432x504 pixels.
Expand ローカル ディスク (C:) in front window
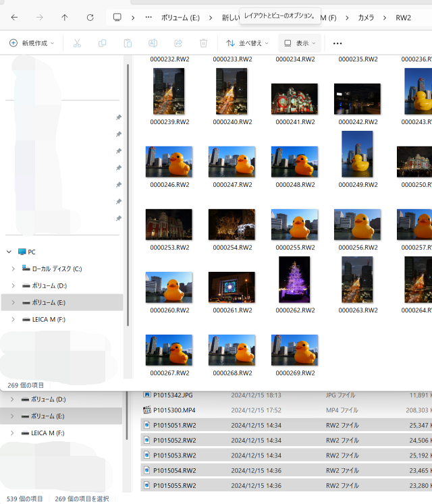point(13,269)
